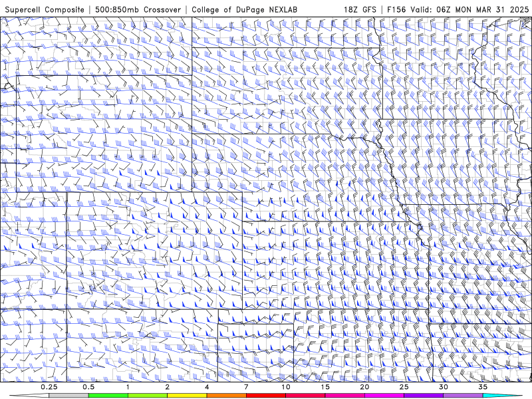The height and width of the screenshot is (399, 532).
Task: Select the yellow-green color bar segment
Action: 148,396
